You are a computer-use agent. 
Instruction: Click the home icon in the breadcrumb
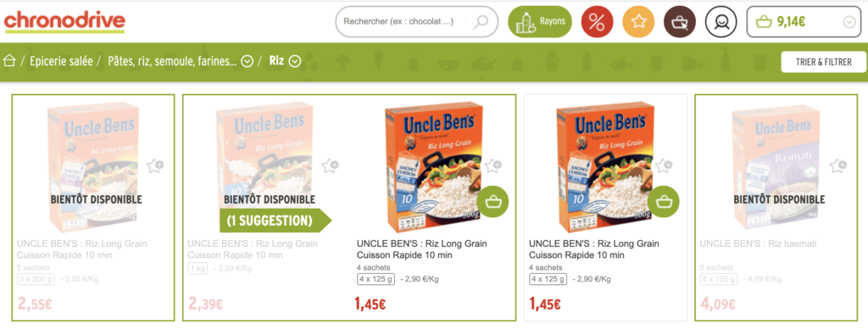pyautogui.click(x=8, y=61)
